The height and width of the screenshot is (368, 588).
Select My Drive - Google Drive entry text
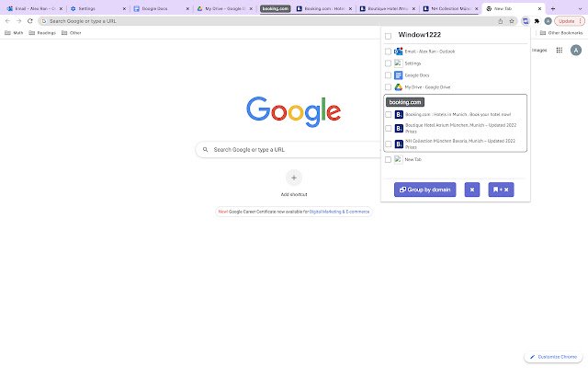pyautogui.click(x=427, y=87)
